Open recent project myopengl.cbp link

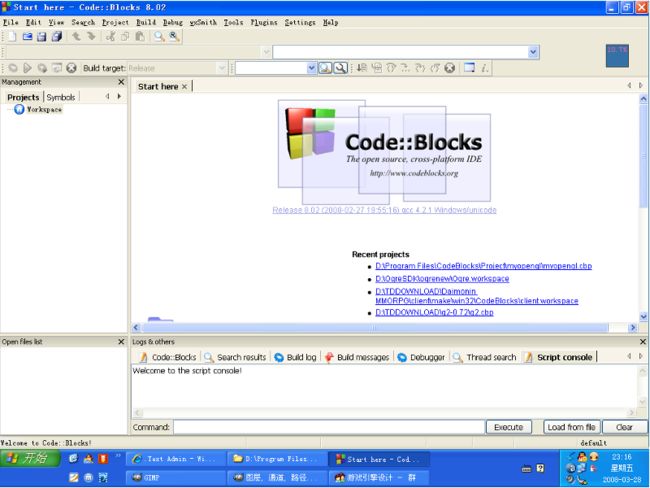point(483,266)
